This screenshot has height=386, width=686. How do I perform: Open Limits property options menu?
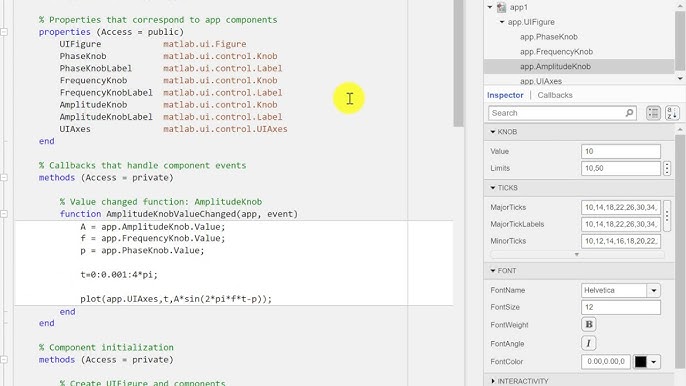667,168
